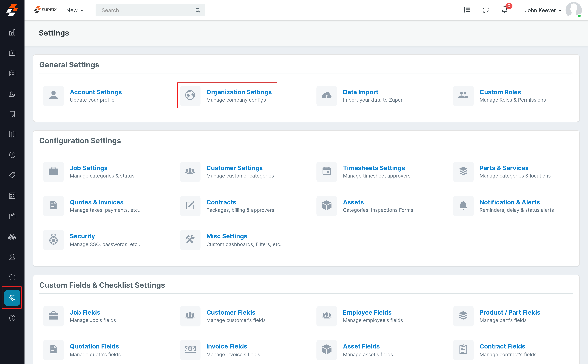
Task: Open Organization Settings link
Action: (x=239, y=92)
